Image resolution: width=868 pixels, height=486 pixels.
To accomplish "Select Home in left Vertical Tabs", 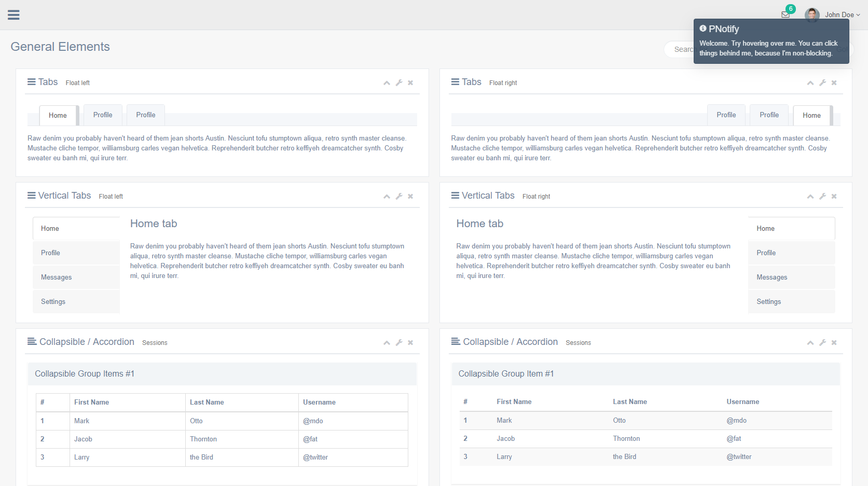I will click(76, 228).
